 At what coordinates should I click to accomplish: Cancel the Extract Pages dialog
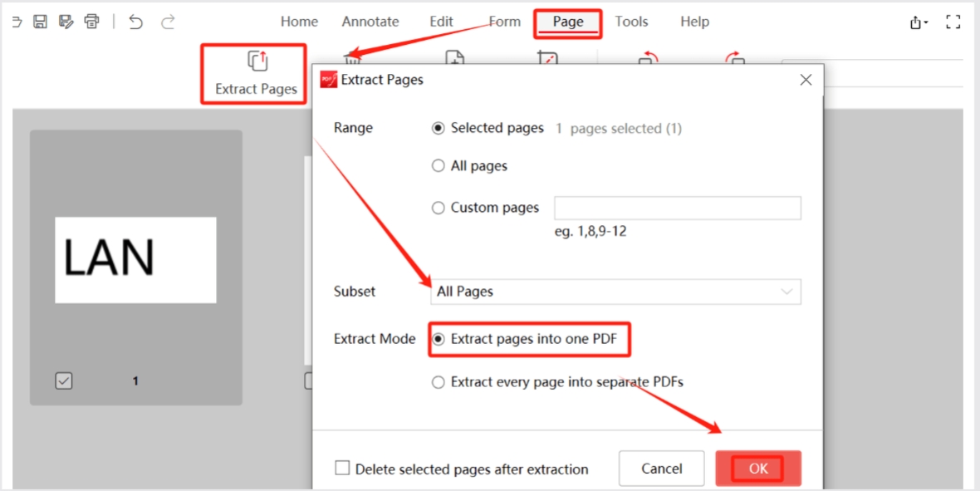tap(661, 468)
